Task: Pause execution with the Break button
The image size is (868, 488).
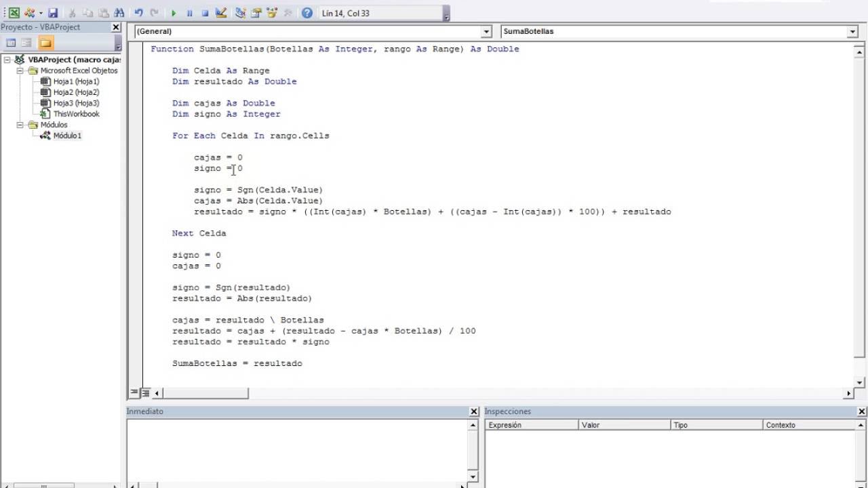Action: click(x=189, y=13)
